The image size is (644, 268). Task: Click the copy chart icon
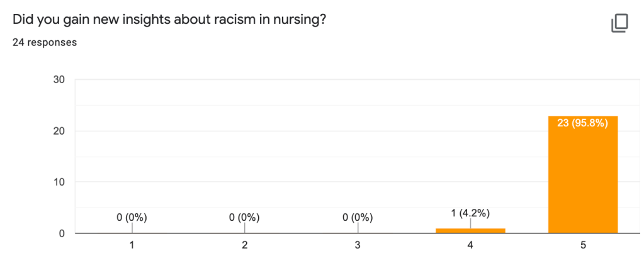tap(619, 23)
